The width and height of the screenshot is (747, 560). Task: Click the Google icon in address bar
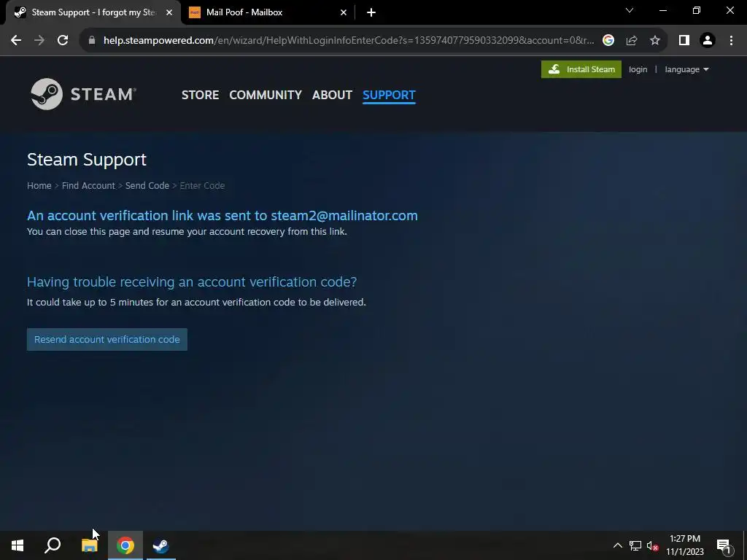pos(608,41)
